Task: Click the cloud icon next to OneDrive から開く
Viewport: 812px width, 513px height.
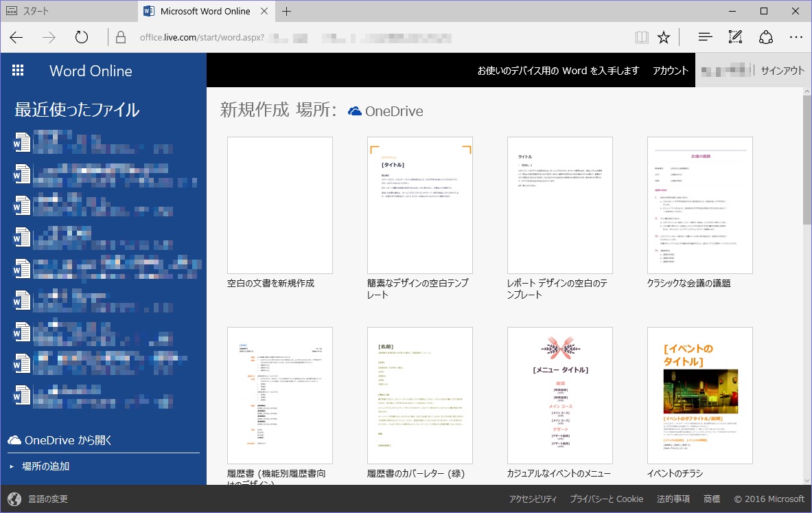Action: click(x=14, y=440)
